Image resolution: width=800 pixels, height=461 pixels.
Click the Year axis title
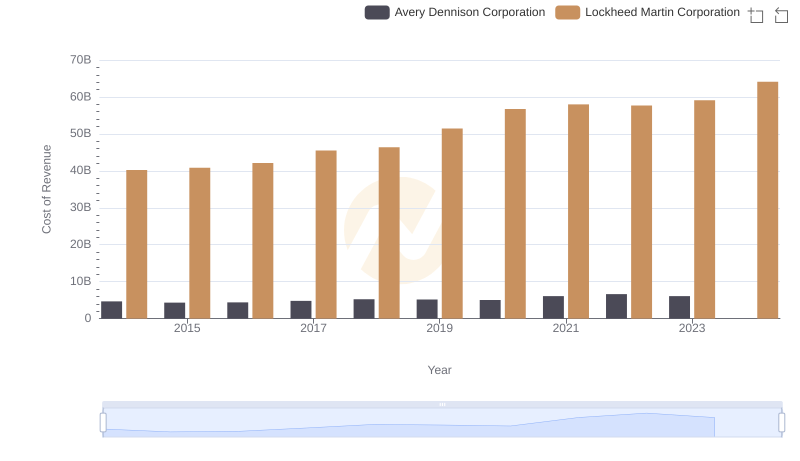pyautogui.click(x=439, y=370)
